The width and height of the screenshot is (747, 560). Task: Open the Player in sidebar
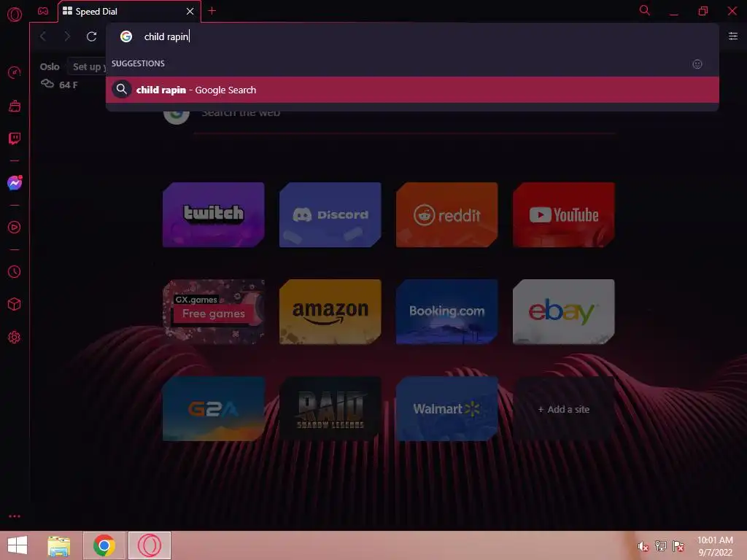pos(15,227)
